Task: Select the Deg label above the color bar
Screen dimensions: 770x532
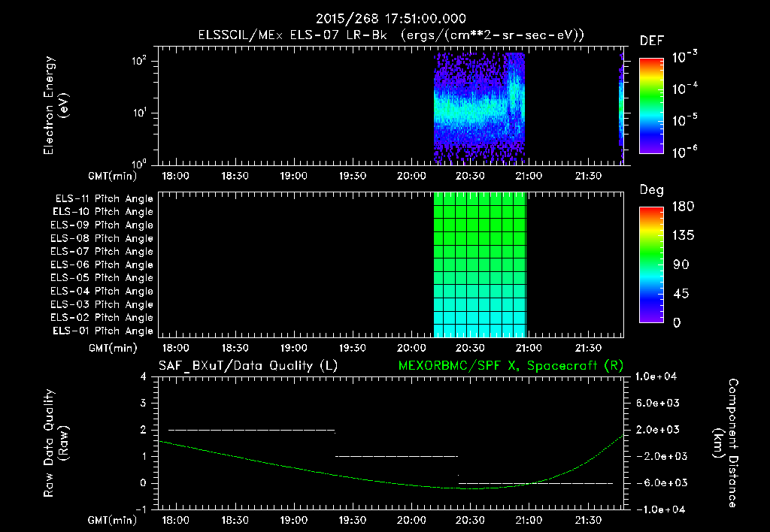Action: point(652,190)
